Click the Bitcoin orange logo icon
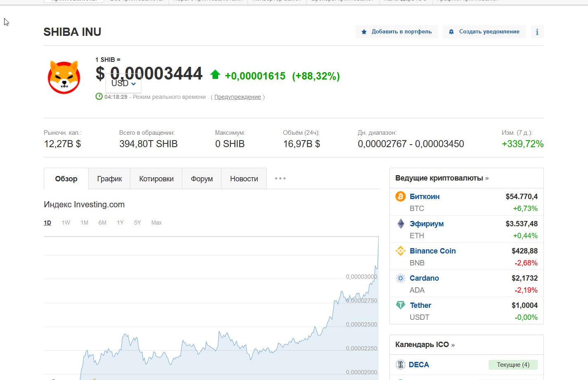588x380 pixels. tap(400, 197)
